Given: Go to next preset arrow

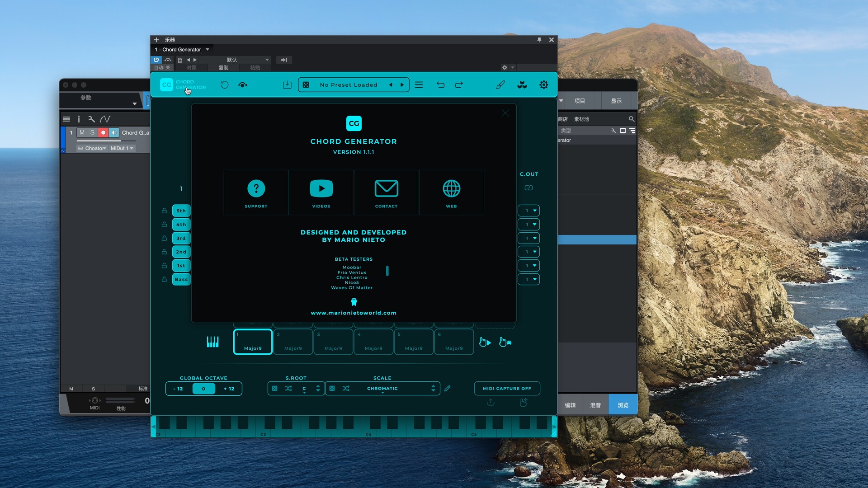Looking at the screenshot, I should pos(402,84).
